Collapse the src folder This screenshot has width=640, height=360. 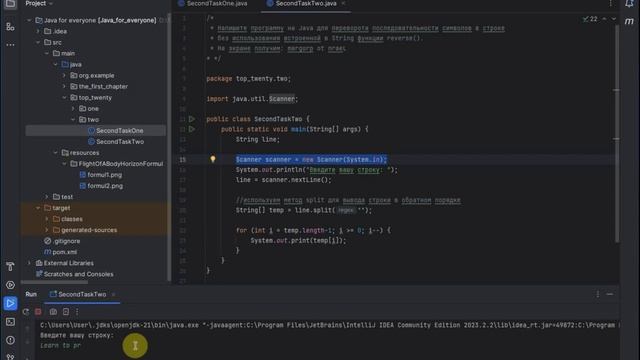(x=38, y=42)
